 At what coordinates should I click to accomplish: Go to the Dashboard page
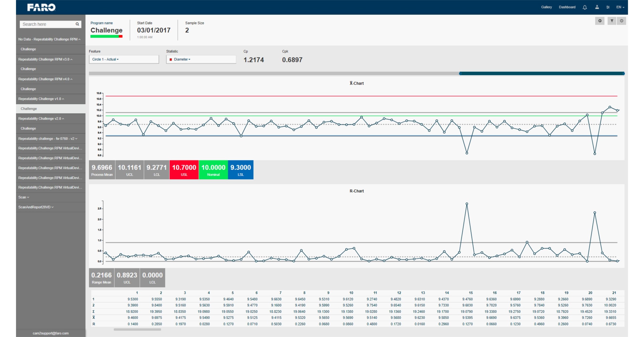pyautogui.click(x=567, y=7)
